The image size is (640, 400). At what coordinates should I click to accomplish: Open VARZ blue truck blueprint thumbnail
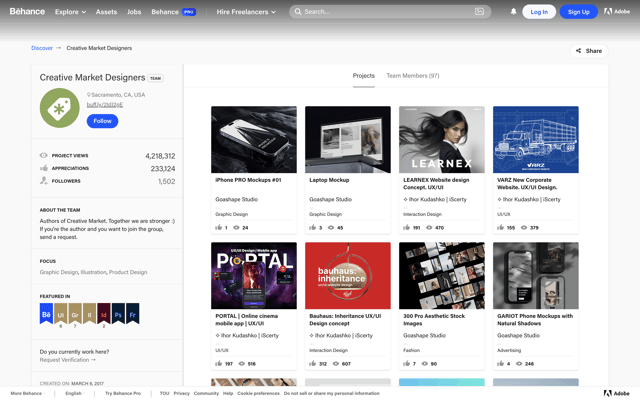[536, 140]
